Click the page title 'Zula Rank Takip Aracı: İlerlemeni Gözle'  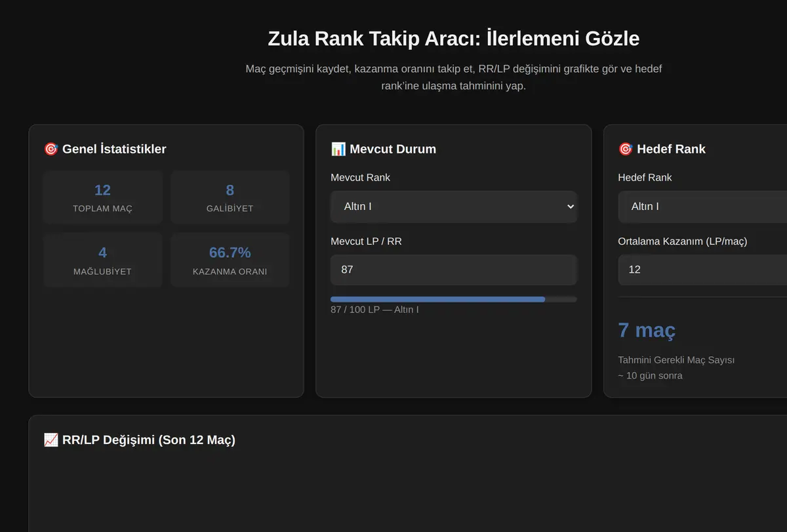[x=454, y=38]
